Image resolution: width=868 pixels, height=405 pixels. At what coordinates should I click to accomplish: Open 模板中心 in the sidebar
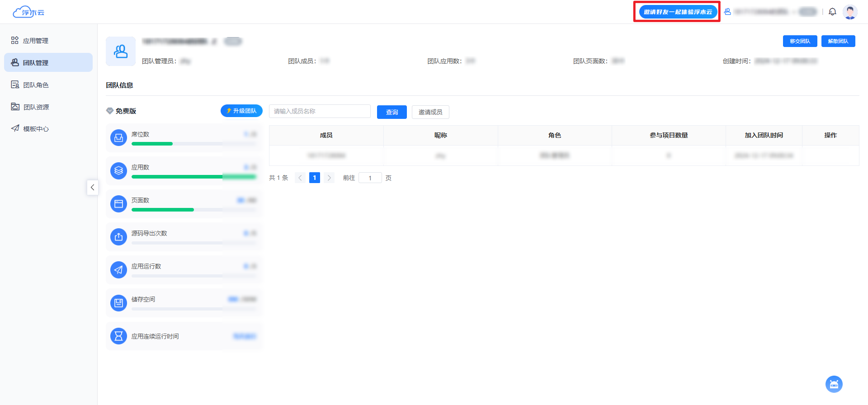[x=35, y=129]
